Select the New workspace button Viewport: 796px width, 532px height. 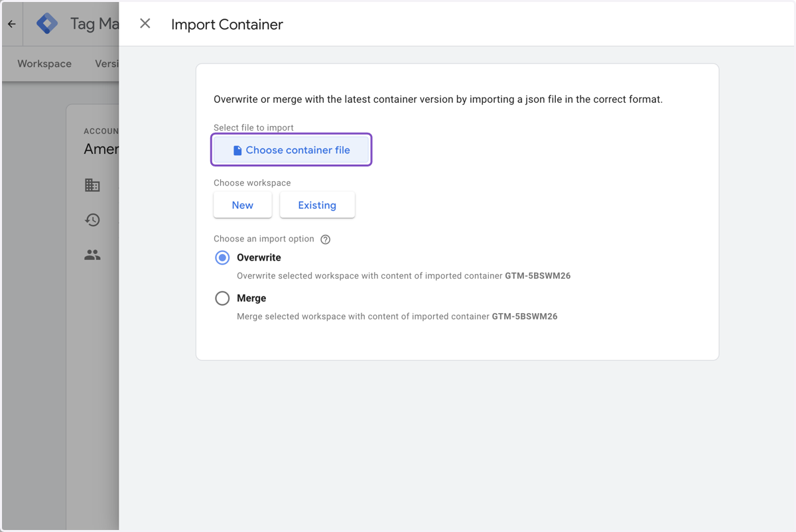point(243,205)
